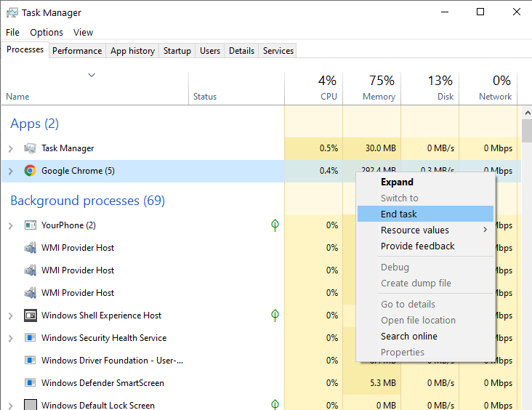Sort by the Name column header
This screenshot has height=410, width=532.
pyautogui.click(x=95, y=88)
